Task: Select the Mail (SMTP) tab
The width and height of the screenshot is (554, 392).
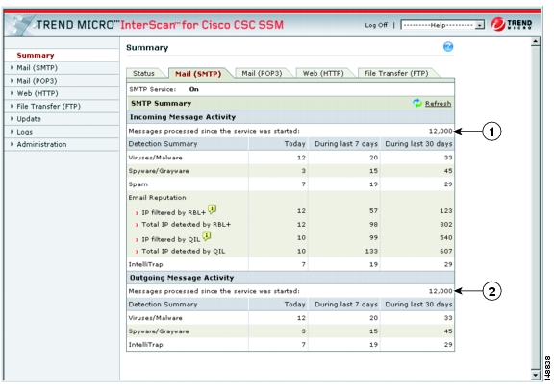Action: (198, 73)
